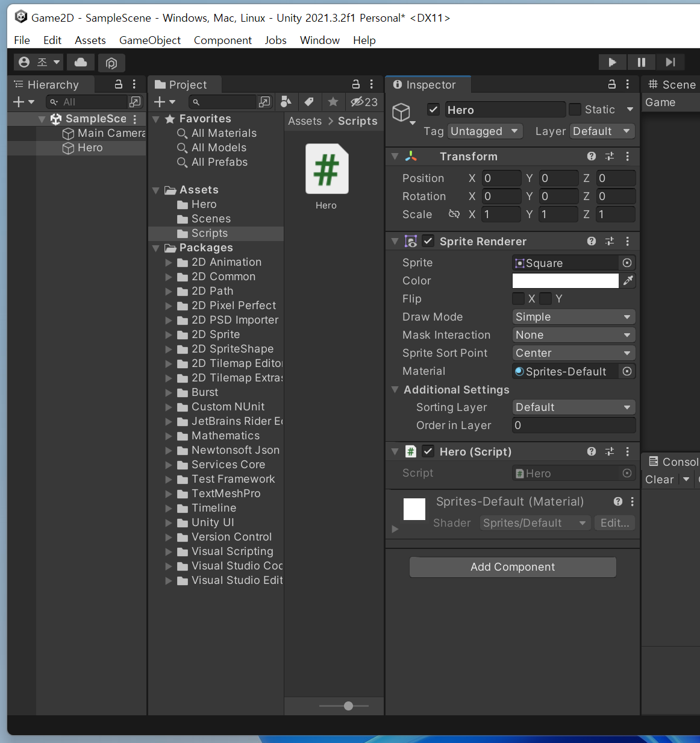Image resolution: width=700 pixels, height=743 pixels.
Task: Lock the Hierarchy panel
Action: (119, 84)
